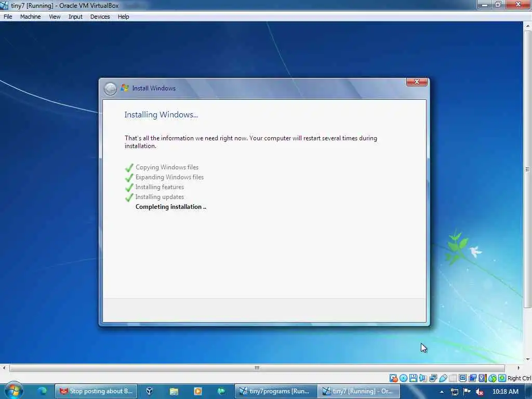The height and width of the screenshot is (399, 532).
Task: Click 'Copying Windows files' step
Action: tap(167, 167)
